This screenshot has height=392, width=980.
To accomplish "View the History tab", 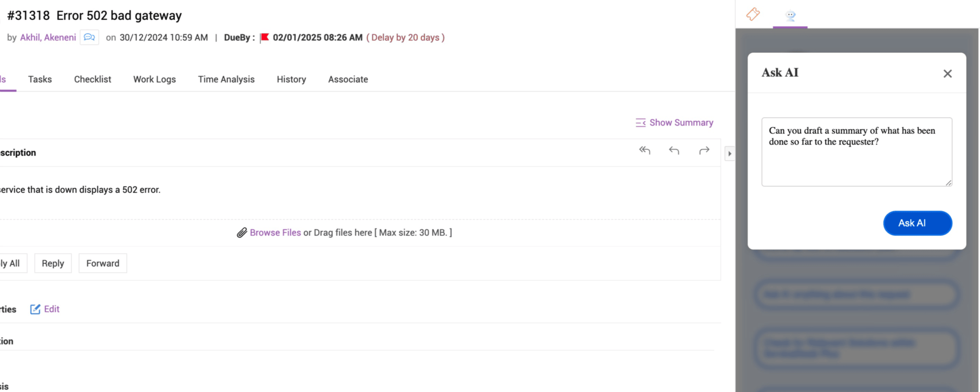I will click(291, 79).
